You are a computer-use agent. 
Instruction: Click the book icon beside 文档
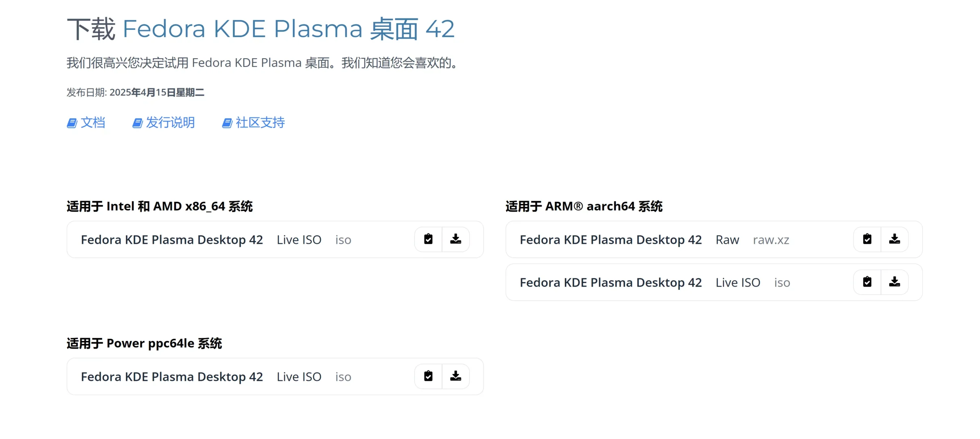pos(72,123)
